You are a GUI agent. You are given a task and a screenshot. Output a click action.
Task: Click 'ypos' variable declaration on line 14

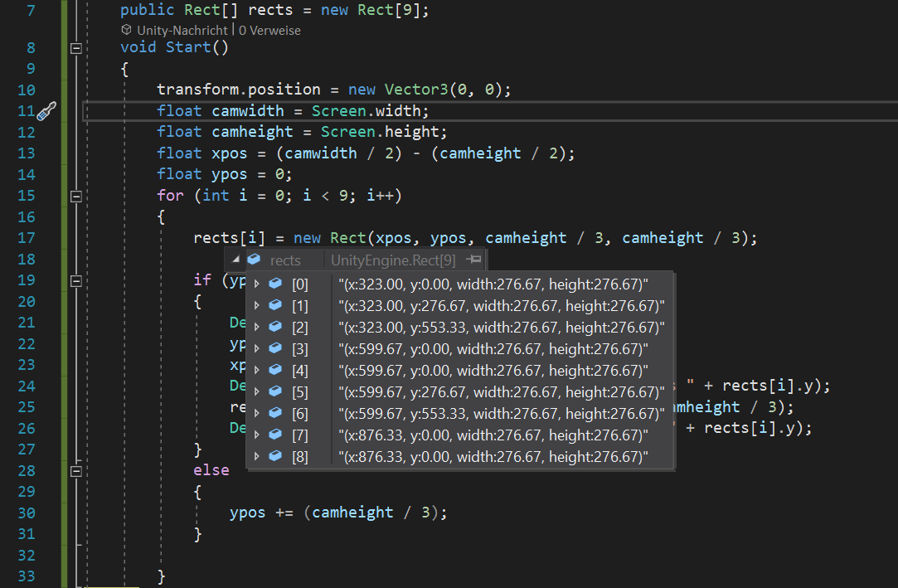click(x=230, y=174)
